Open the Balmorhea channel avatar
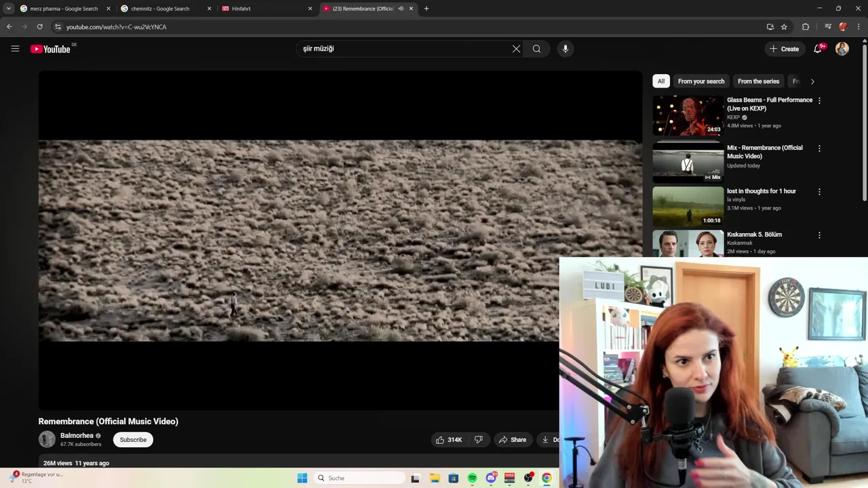 (x=47, y=439)
